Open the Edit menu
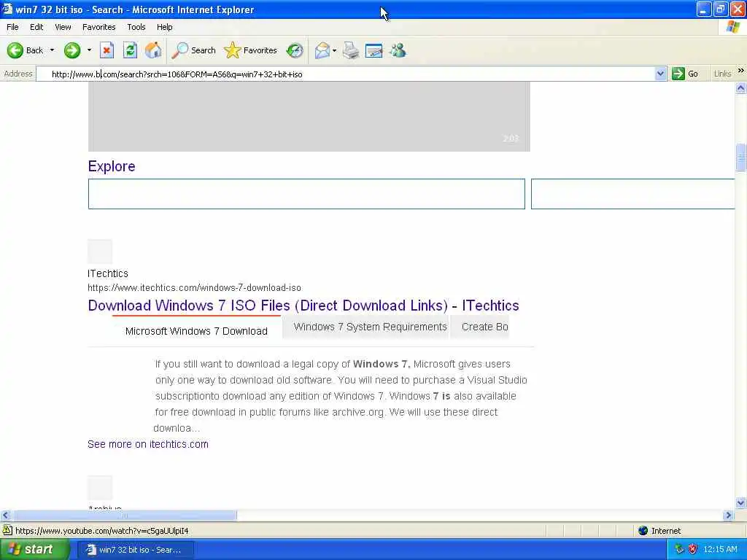747x560 pixels. pos(36,27)
